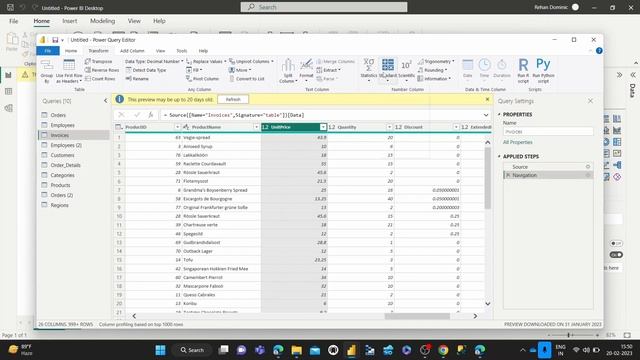
Task: Click Reverse Rows in the ribbon
Action: pyautogui.click(x=102, y=70)
